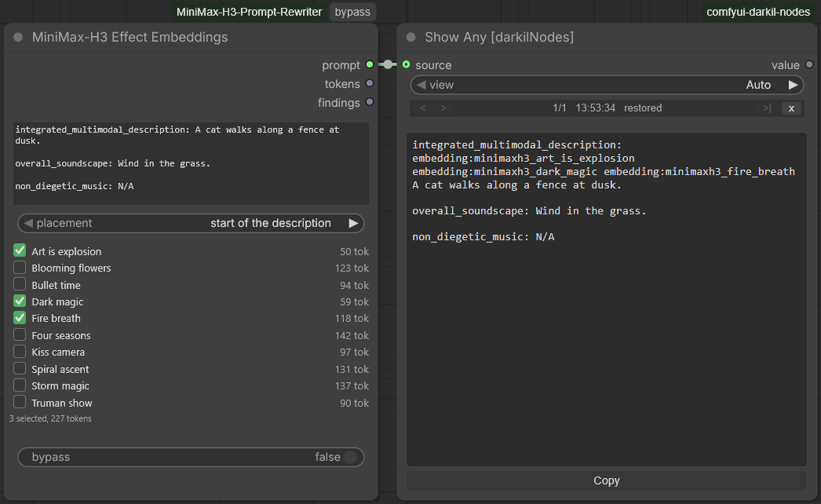Viewport: 821px width, 504px height.
Task: Enable the Kiss camera effect
Action: pos(20,352)
